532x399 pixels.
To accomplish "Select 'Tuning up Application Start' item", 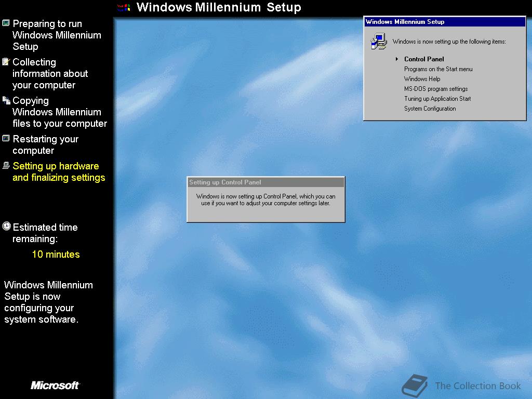I will pyautogui.click(x=437, y=98).
